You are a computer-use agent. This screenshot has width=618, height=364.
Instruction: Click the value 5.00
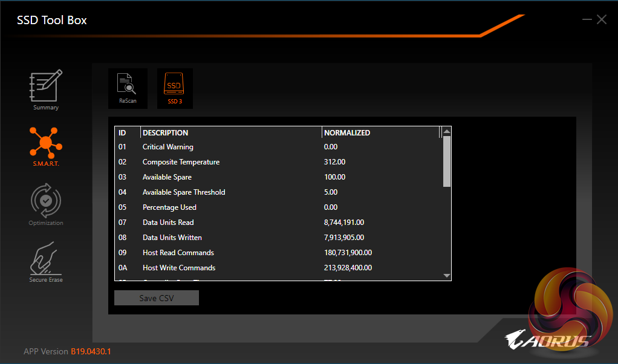tap(331, 192)
